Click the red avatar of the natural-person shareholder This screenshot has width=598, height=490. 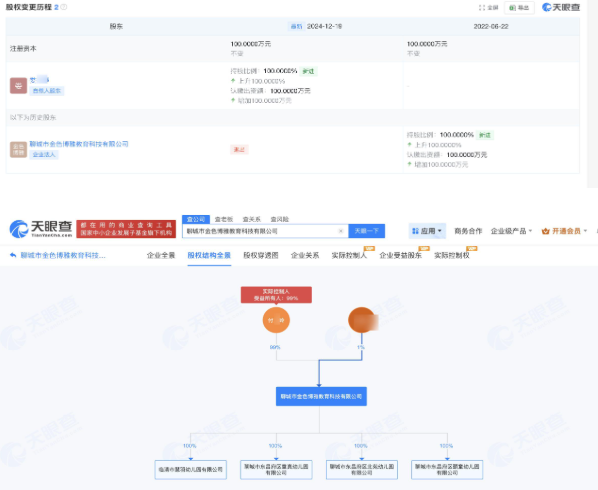click(18, 85)
